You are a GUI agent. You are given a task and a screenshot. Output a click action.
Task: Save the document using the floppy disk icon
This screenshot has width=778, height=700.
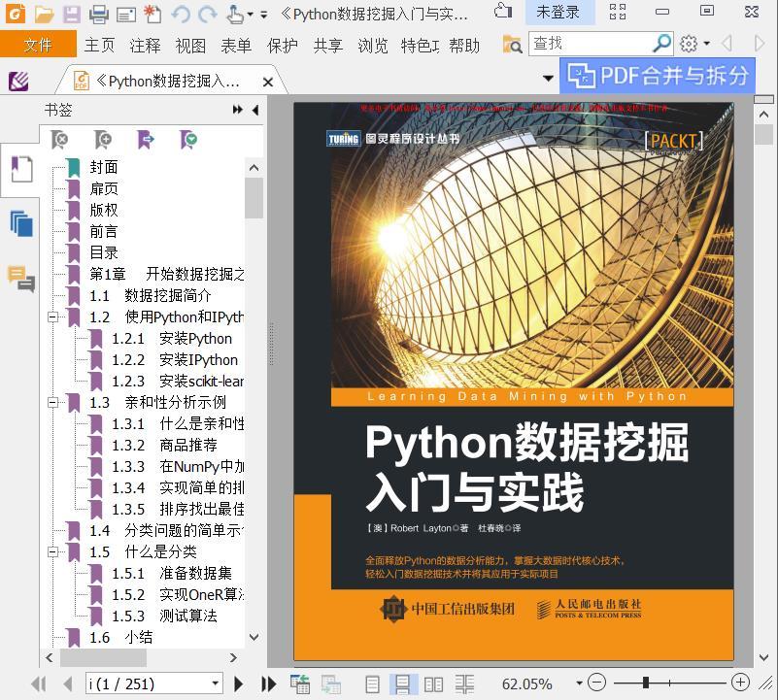(x=72, y=15)
